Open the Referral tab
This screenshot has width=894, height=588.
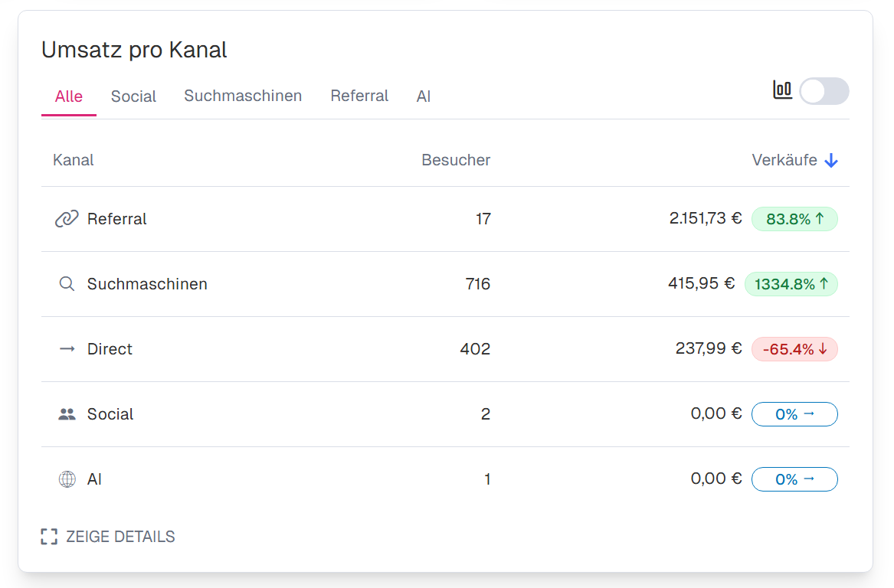click(x=359, y=96)
